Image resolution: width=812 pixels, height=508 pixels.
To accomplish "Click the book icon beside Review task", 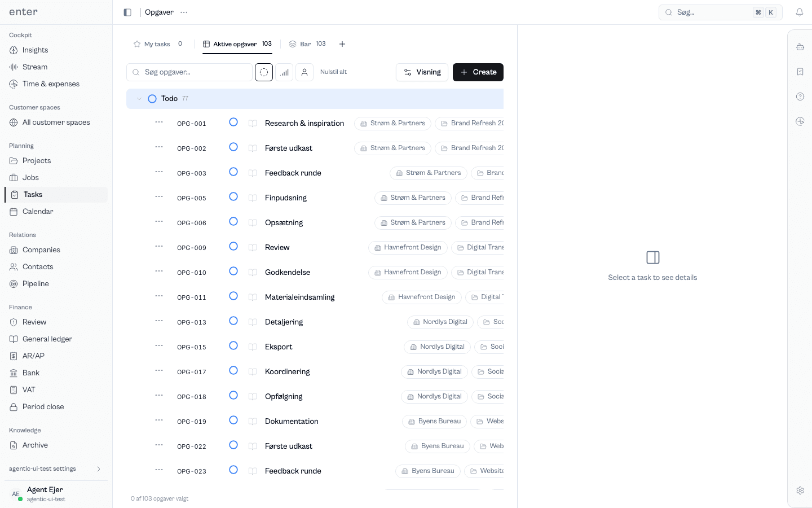I will (x=253, y=247).
